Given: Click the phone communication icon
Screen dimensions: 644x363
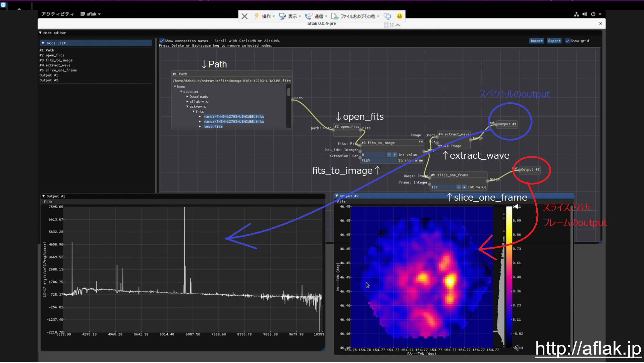Looking at the screenshot, I should (x=308, y=16).
